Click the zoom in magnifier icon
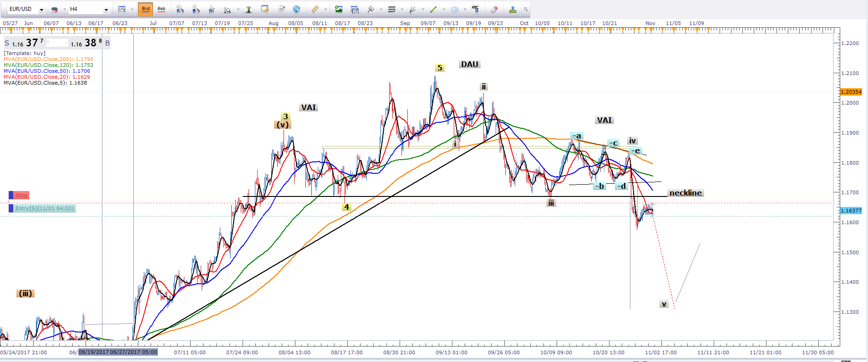 [180, 9]
